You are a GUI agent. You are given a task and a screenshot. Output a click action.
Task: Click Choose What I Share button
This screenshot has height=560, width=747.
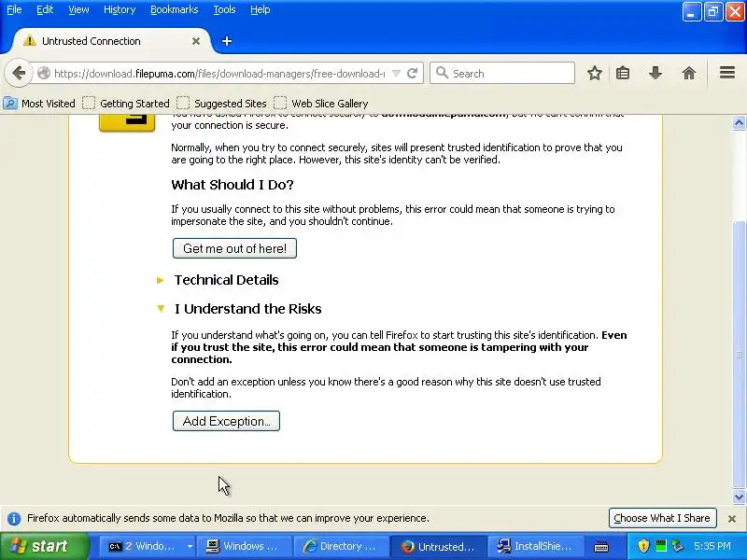tap(662, 518)
